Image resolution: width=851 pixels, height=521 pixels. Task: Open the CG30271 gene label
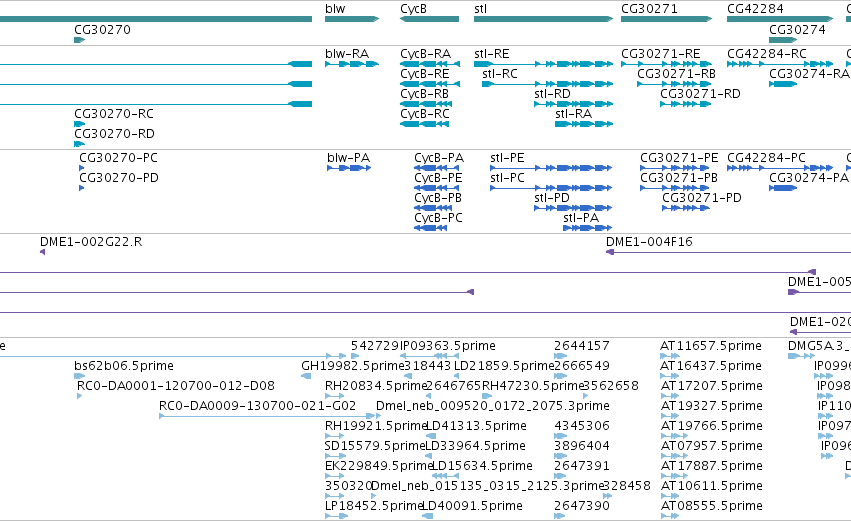pos(649,9)
